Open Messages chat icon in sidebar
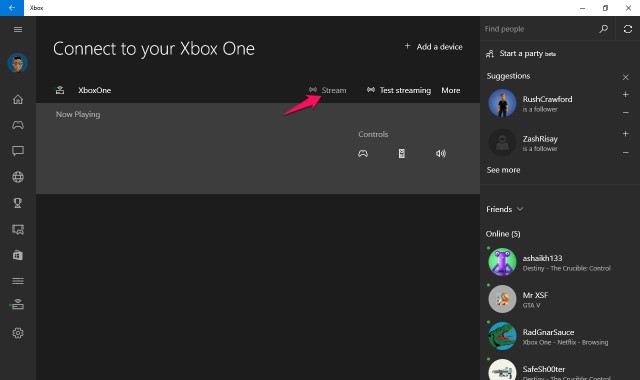The image size is (640, 380). pos(18,151)
